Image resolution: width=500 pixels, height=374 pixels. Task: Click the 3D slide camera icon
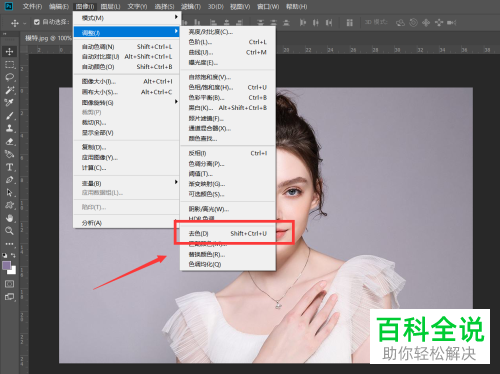coord(439,23)
